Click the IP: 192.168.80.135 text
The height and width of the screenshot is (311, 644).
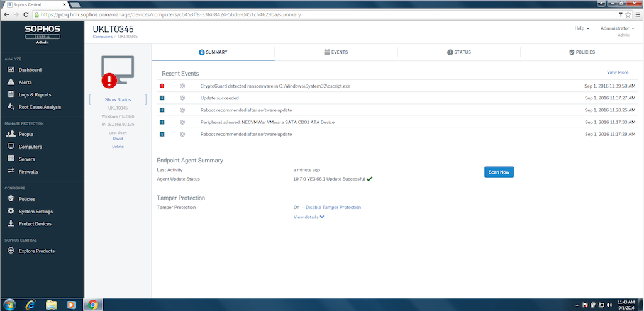[118, 124]
